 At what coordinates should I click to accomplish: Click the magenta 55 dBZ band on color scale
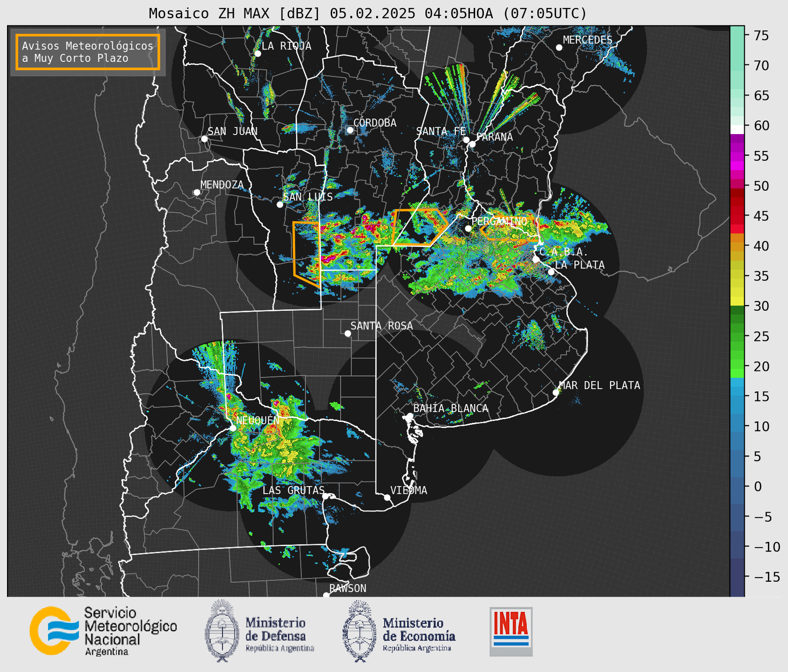pyautogui.click(x=737, y=157)
